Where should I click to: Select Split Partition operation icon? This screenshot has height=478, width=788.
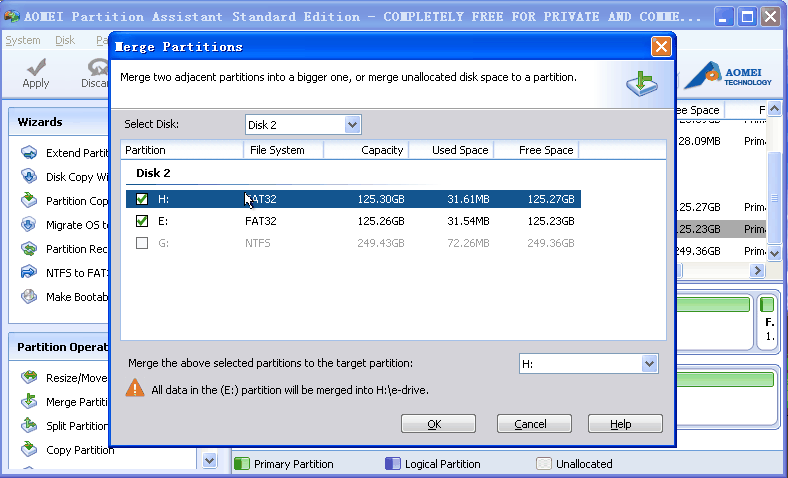click(29, 425)
